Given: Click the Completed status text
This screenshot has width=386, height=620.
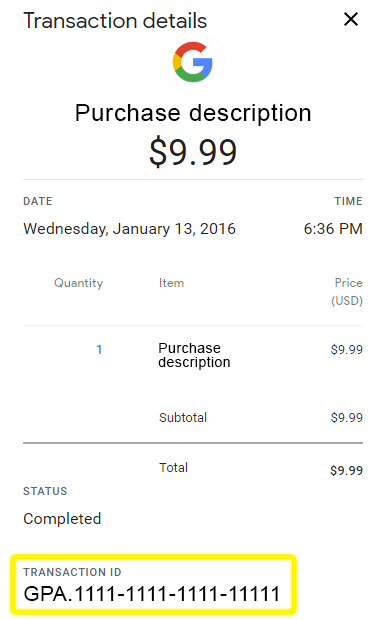Looking at the screenshot, I should click(x=62, y=519).
